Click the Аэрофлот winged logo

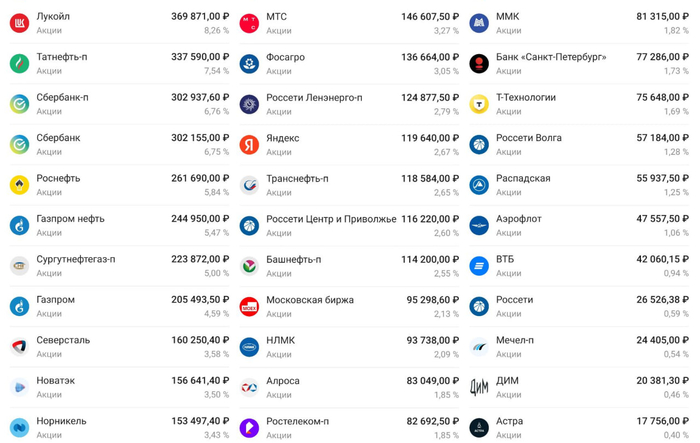pyautogui.click(x=479, y=226)
